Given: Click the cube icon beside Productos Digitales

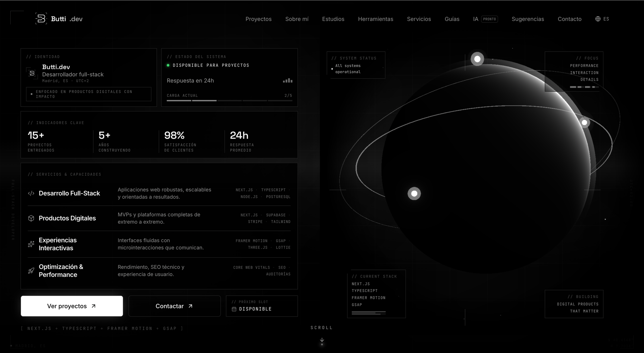Looking at the screenshot, I should pyautogui.click(x=31, y=218).
